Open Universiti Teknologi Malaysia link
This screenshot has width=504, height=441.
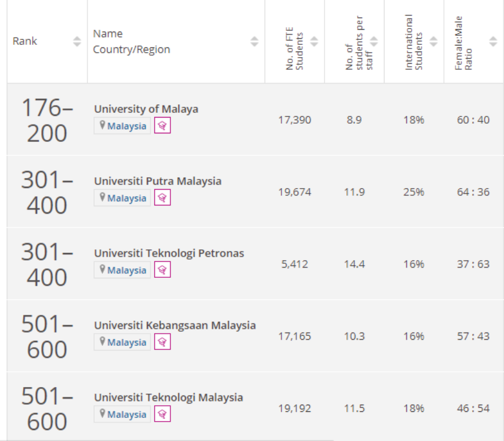coord(169,397)
